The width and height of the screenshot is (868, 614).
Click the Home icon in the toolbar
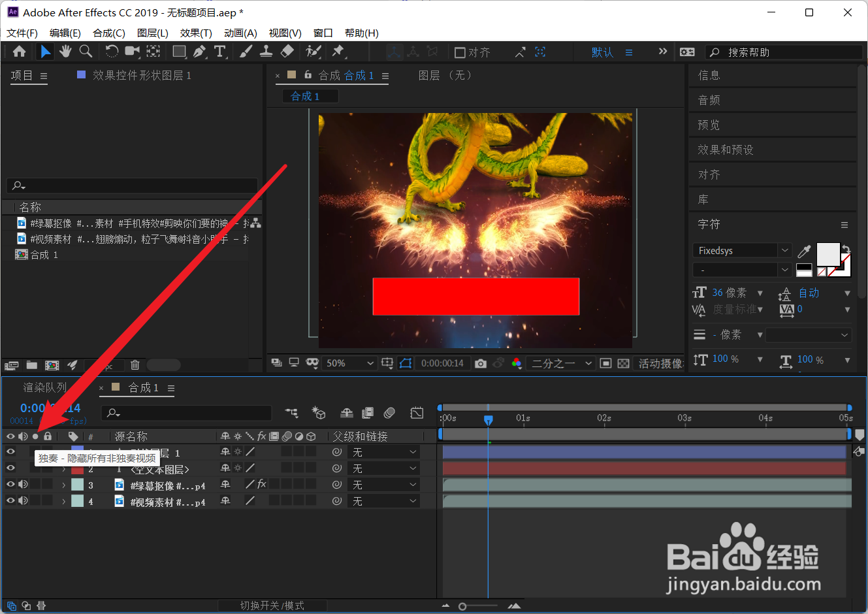tap(20, 52)
